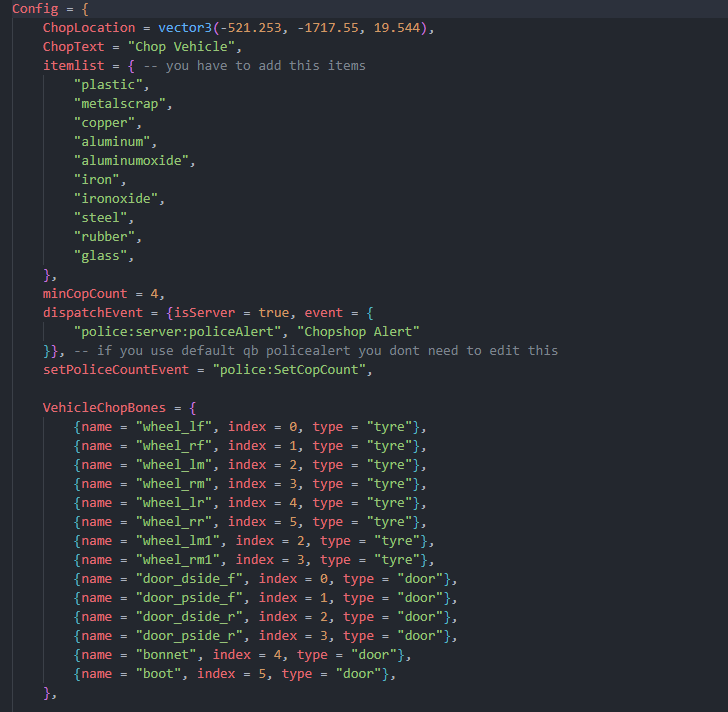Click the comment "you have to add this items"
Screen dimensions: 728x712
[266, 65]
